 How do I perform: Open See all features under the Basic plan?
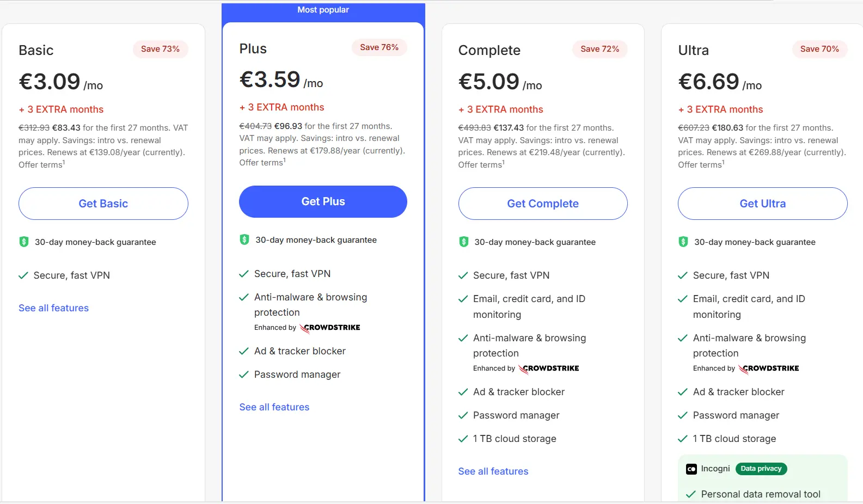pos(53,308)
